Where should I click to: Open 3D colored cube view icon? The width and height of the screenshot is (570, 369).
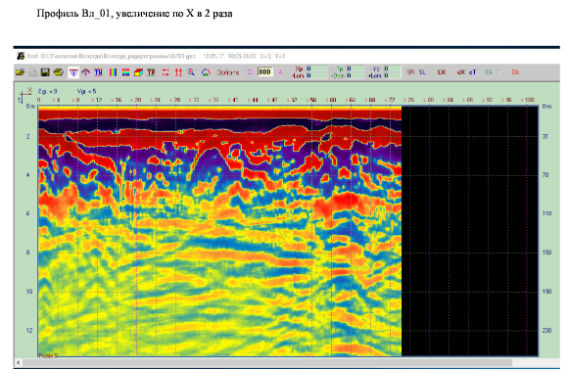point(138,72)
